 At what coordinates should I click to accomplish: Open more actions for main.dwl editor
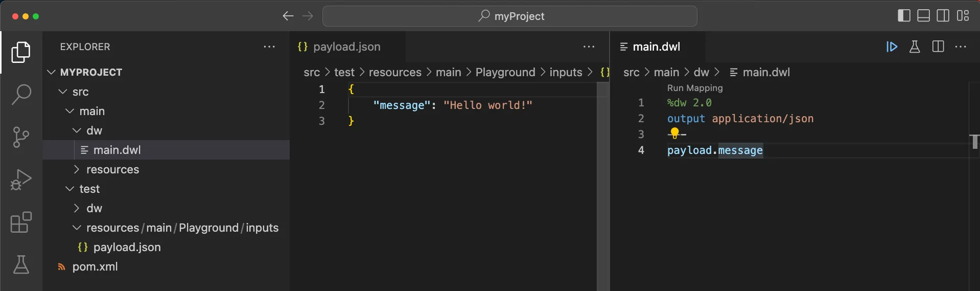coord(961,47)
